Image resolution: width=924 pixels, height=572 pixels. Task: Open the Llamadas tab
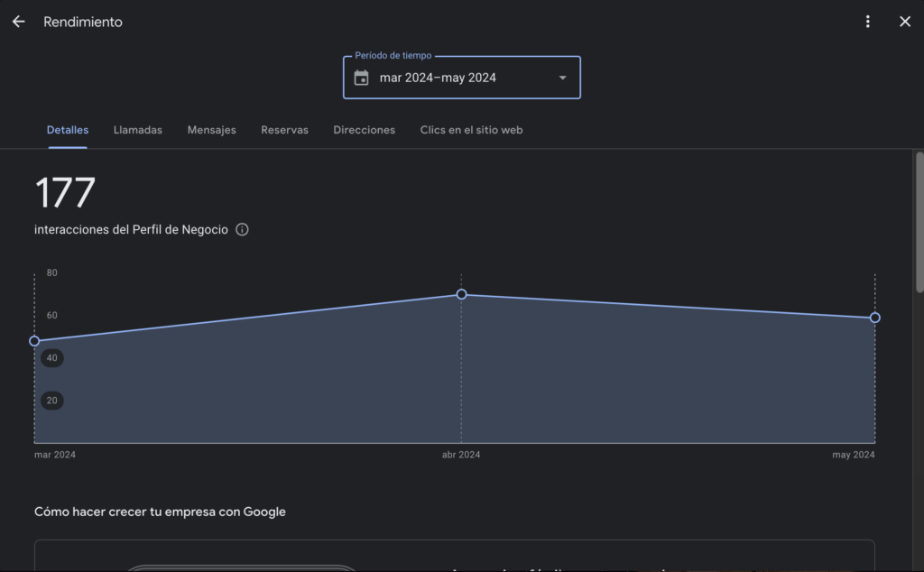tap(138, 130)
